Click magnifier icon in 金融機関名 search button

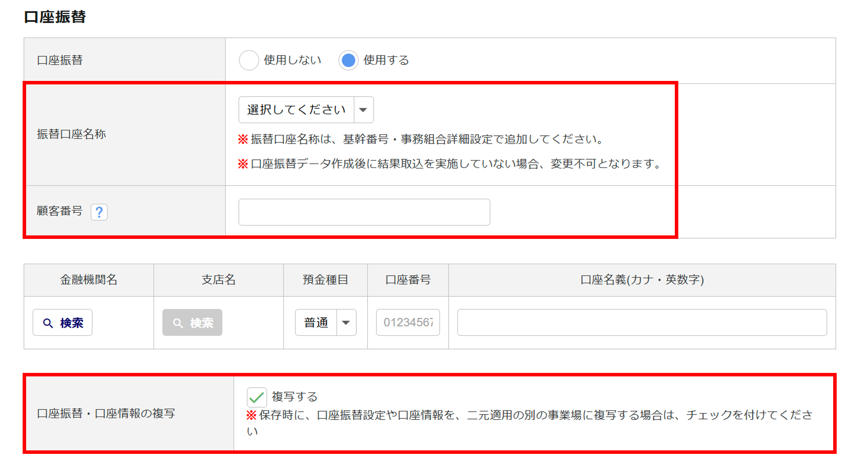(x=48, y=323)
